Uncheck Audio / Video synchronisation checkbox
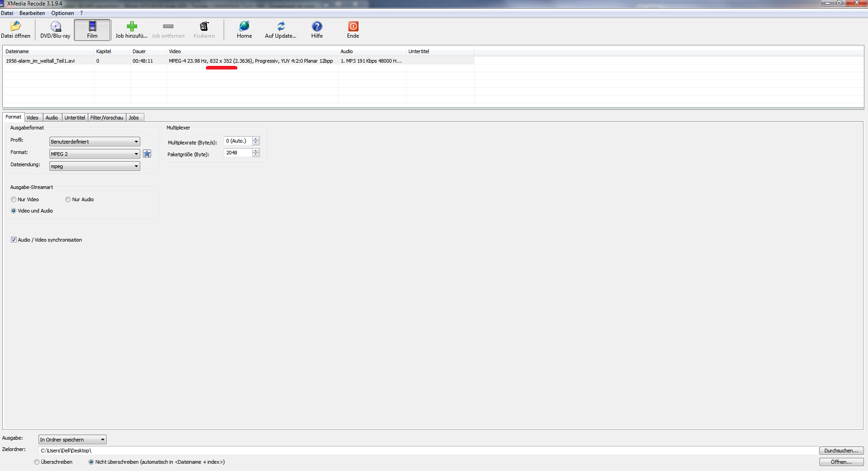Image resolution: width=868 pixels, height=471 pixels. [14, 240]
